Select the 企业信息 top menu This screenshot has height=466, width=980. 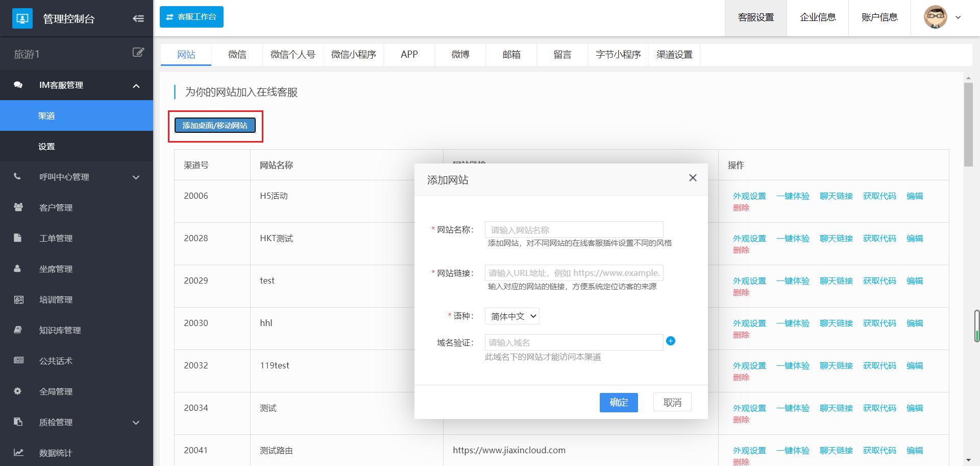click(818, 18)
